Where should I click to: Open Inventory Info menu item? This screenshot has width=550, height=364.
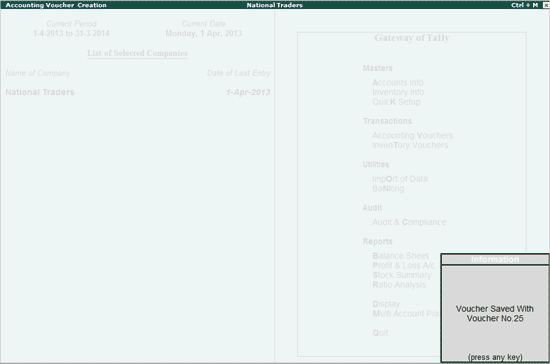pos(398,92)
